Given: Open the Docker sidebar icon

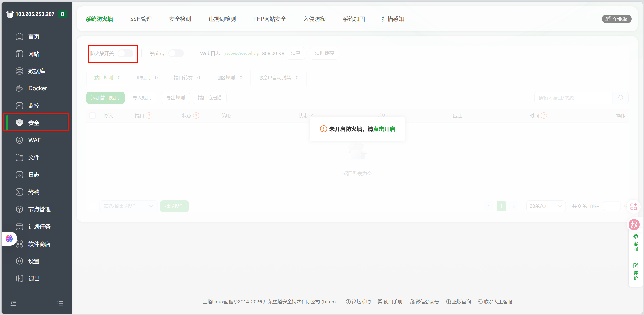Looking at the screenshot, I should pyautogui.click(x=19, y=88).
